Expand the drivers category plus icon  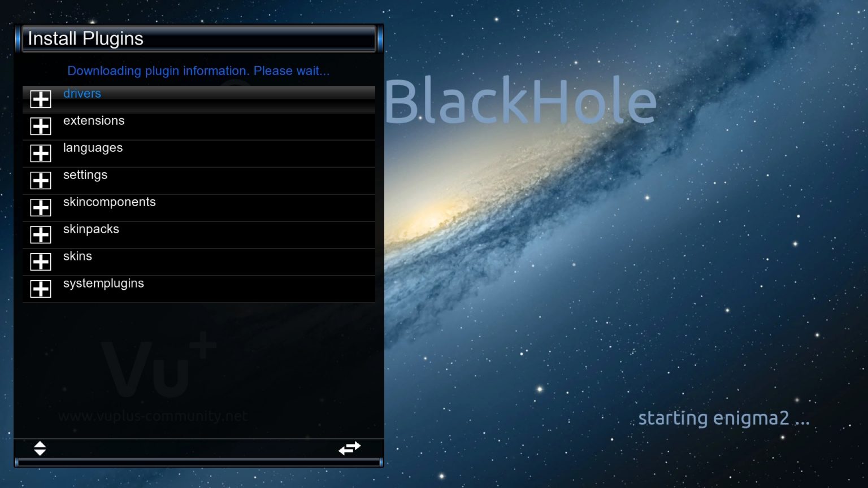pyautogui.click(x=41, y=99)
